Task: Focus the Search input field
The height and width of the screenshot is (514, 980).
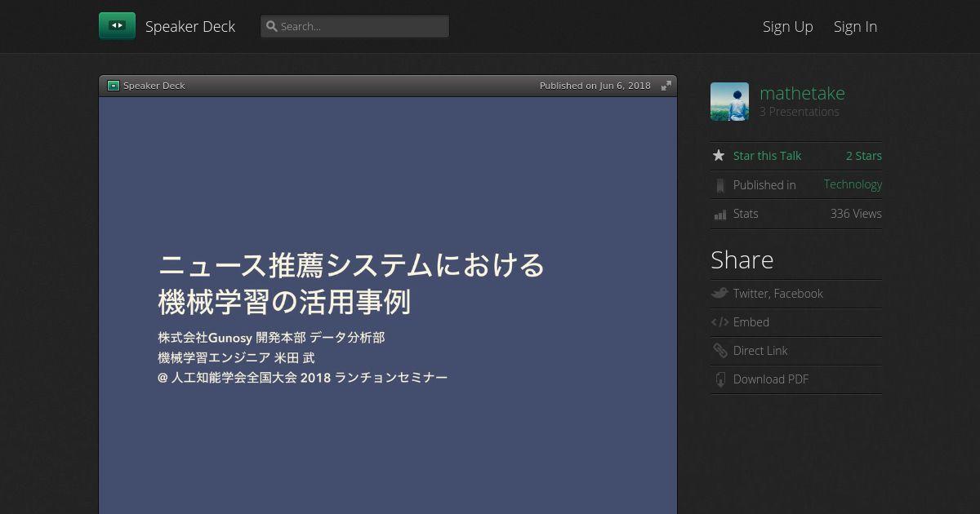Action: click(x=354, y=26)
